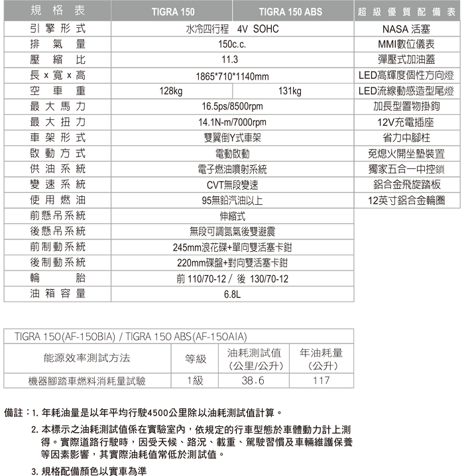Click the 啟動方式 row label

[x=58, y=153]
